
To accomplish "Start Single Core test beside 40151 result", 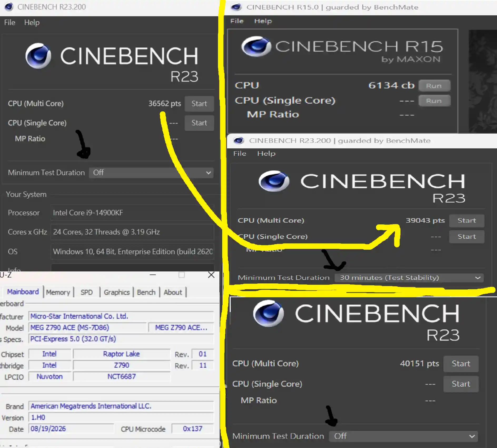I will pos(461,384).
